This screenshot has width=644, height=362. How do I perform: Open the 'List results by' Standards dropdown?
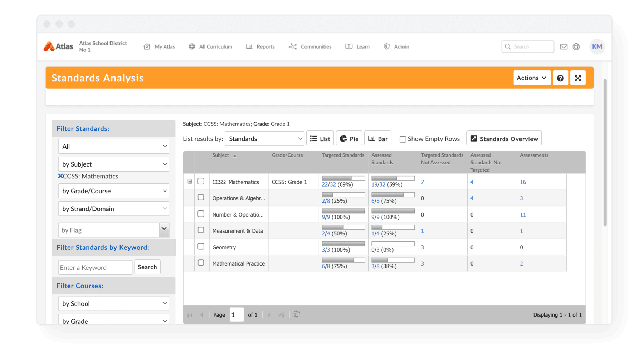click(x=264, y=139)
